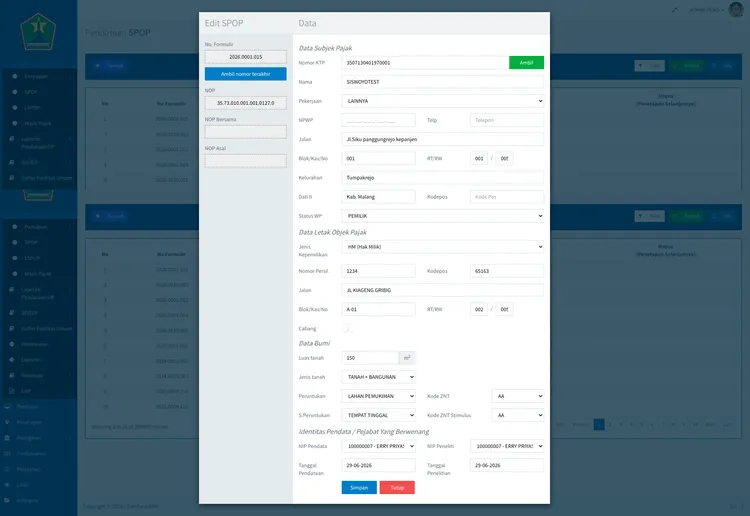Click the Tanggal Pendataan date field

(x=378, y=465)
